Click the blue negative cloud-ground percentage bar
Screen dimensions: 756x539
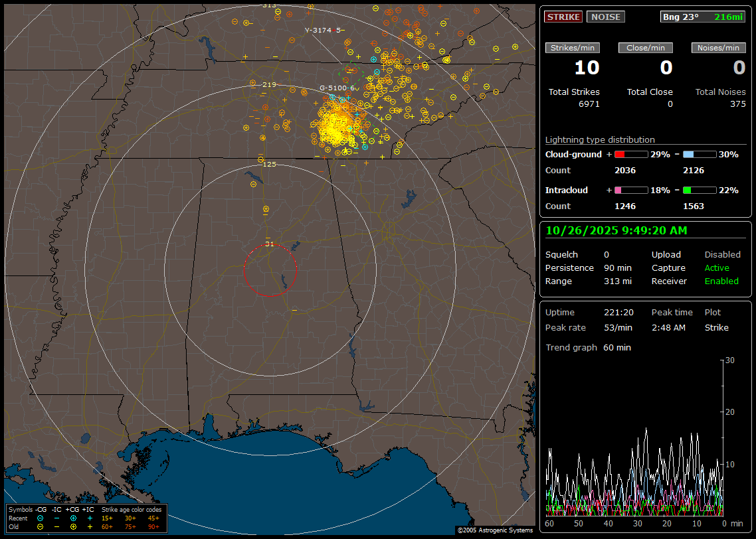[700, 155]
